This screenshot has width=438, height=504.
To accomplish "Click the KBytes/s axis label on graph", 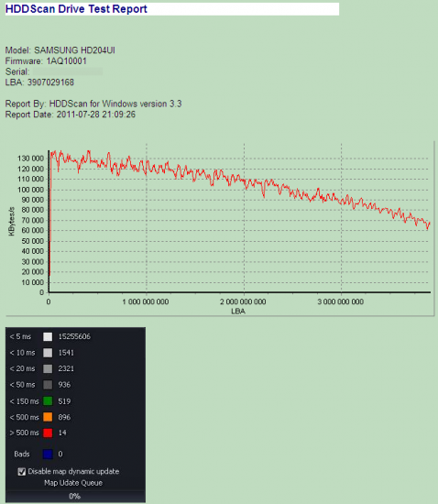I will 12,222.
